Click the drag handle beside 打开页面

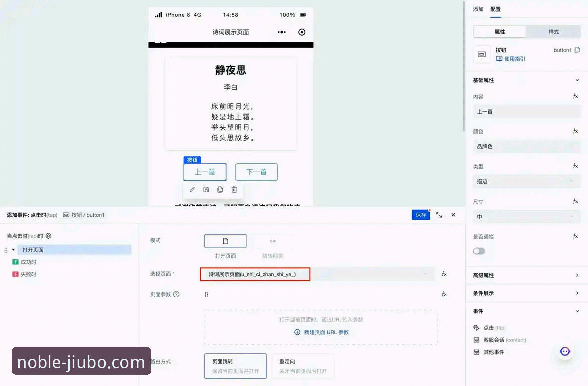click(6, 250)
